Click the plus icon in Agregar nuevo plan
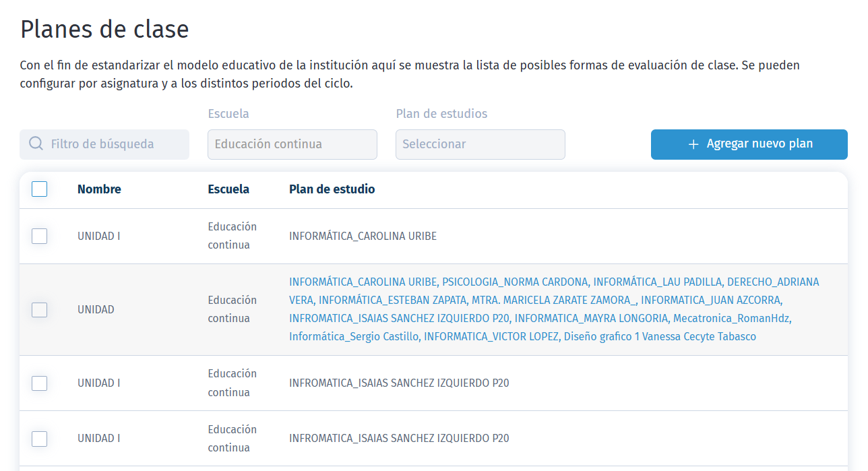The width and height of the screenshot is (868, 471). pos(693,144)
